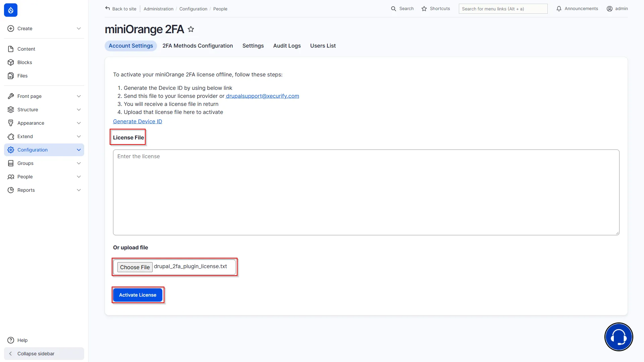
Task: Open the Settings tab
Action: (253, 46)
